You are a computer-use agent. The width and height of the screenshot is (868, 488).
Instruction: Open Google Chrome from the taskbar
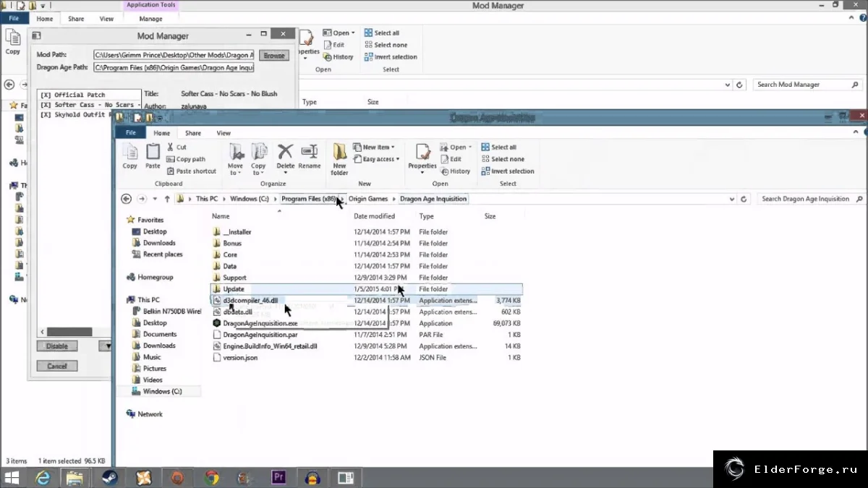tap(211, 477)
